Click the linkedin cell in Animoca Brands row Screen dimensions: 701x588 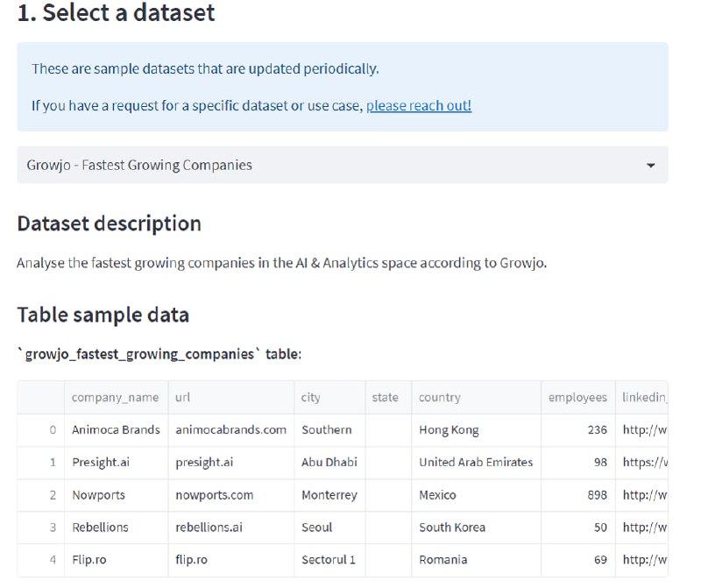(x=641, y=430)
